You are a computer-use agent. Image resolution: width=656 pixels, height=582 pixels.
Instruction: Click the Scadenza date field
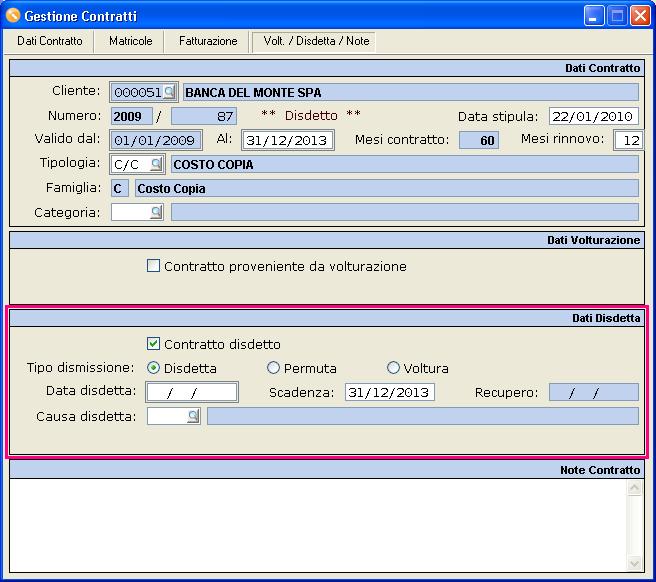pyautogui.click(x=390, y=392)
